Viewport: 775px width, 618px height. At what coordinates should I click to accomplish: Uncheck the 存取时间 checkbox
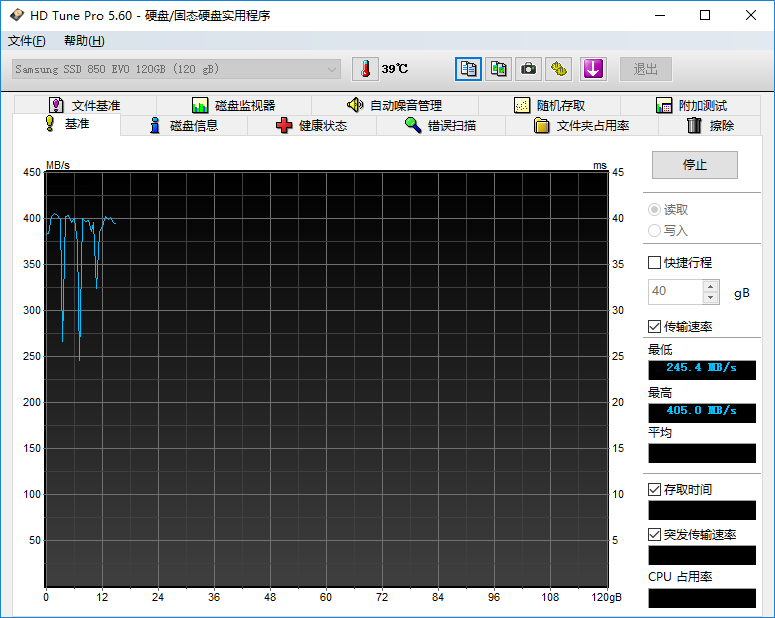coord(655,489)
